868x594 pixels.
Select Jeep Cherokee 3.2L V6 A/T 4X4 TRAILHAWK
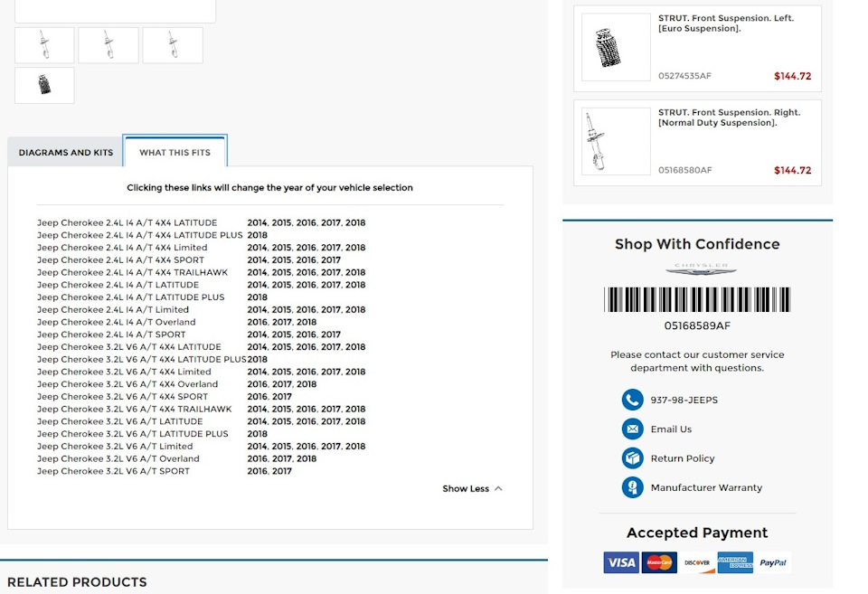tap(134, 409)
